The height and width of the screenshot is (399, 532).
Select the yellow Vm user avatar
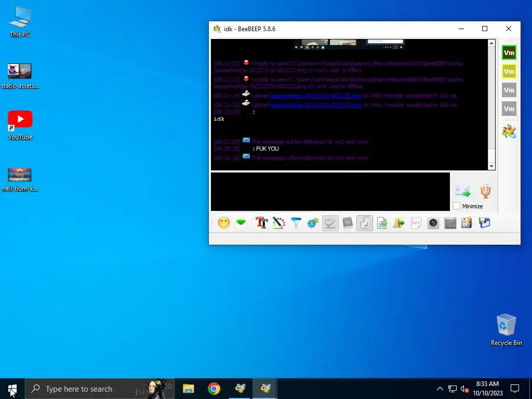point(509,71)
